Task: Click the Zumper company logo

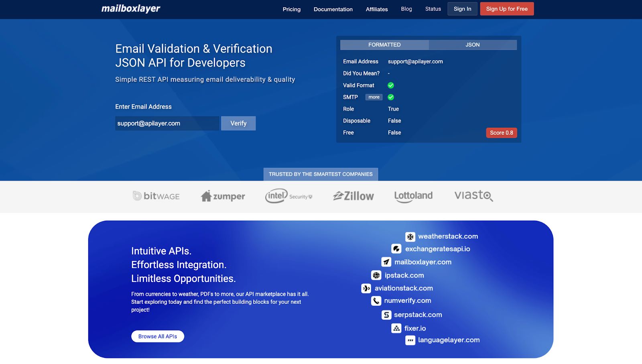Action: (223, 196)
